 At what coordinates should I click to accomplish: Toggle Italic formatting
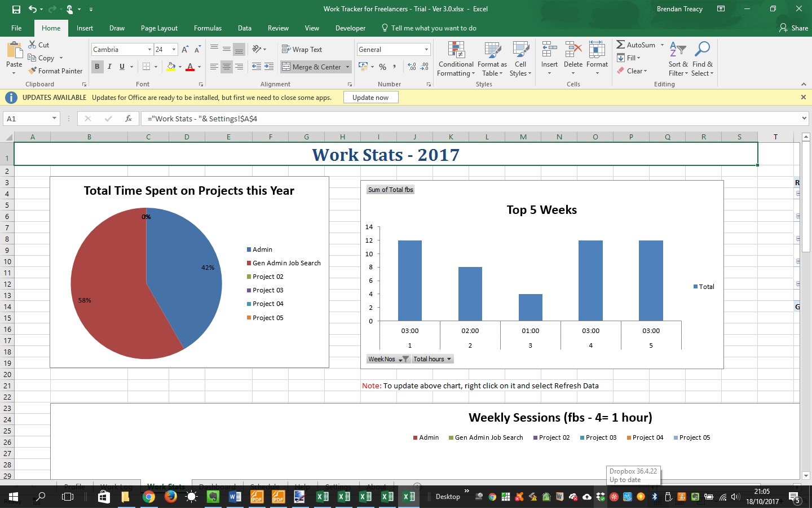pos(109,67)
